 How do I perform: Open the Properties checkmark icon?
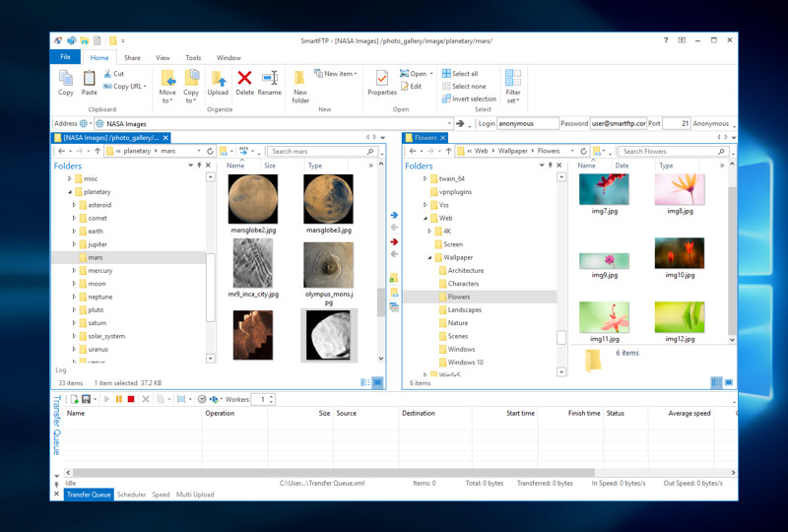click(382, 79)
